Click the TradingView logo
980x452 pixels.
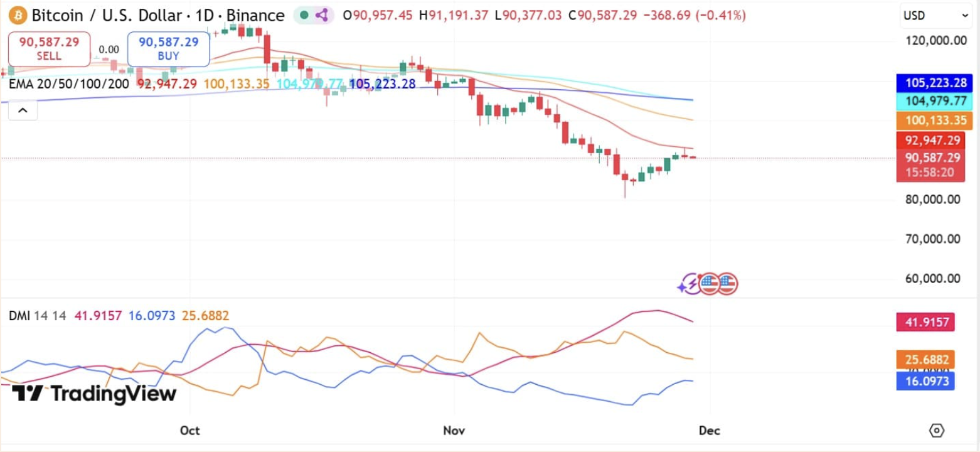(x=94, y=394)
